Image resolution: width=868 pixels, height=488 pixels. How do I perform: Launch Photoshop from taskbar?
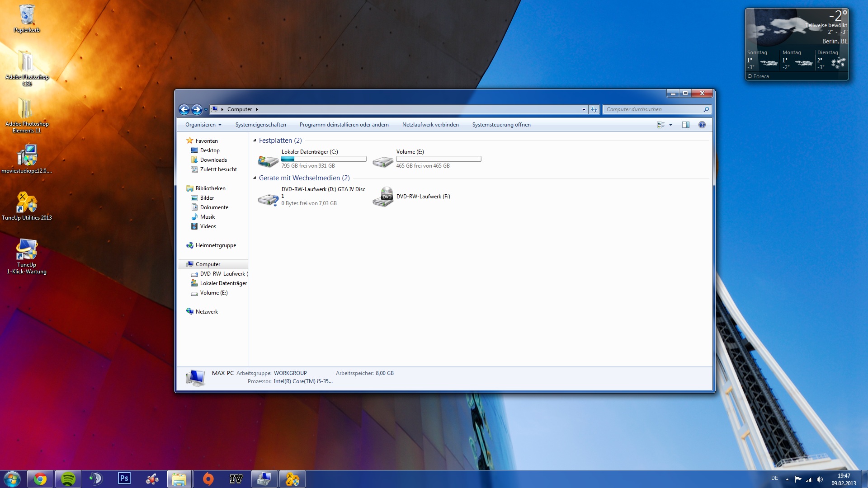[x=124, y=479]
